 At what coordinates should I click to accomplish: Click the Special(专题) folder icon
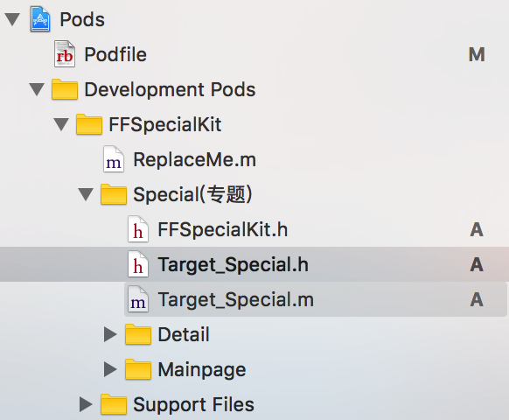114,194
